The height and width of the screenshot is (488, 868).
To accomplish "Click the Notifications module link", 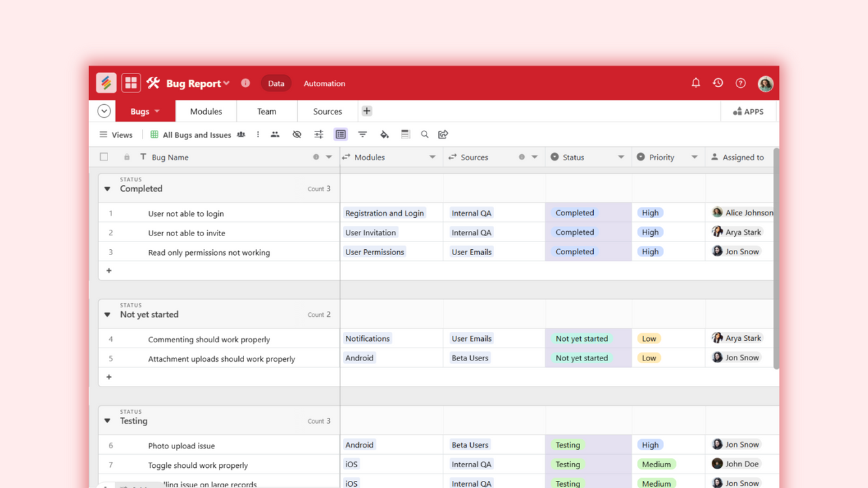I will [367, 338].
